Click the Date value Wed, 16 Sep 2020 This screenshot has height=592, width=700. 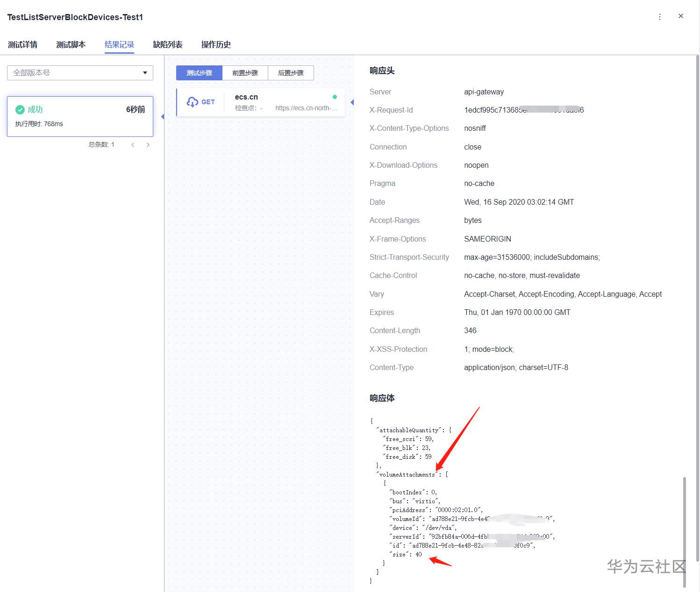pyautogui.click(x=519, y=202)
